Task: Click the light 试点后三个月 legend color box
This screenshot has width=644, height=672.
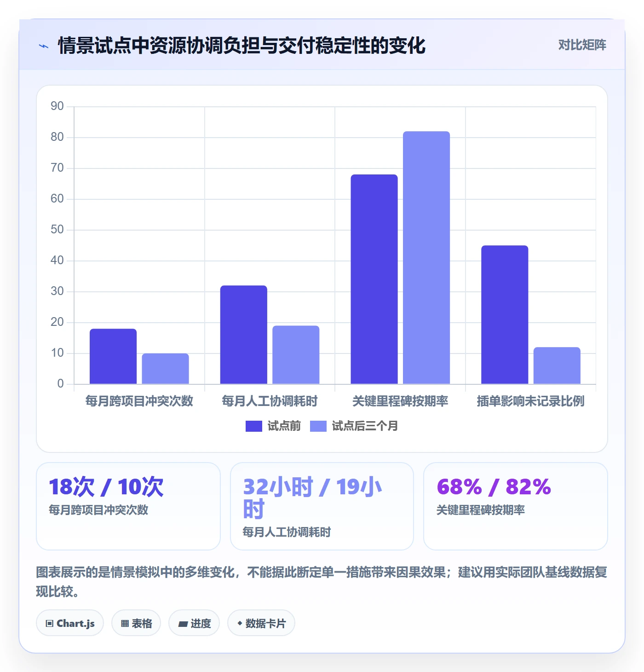Action: click(318, 426)
